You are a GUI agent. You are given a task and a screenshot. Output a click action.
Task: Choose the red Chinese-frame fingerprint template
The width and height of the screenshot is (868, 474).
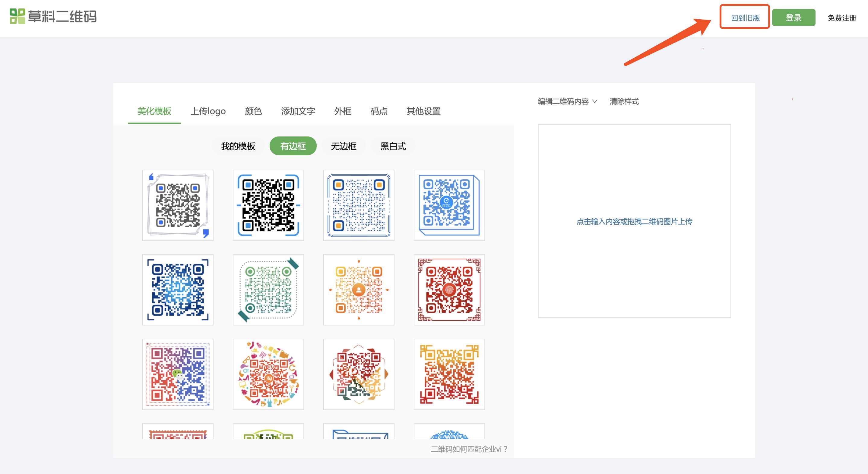pos(449,290)
